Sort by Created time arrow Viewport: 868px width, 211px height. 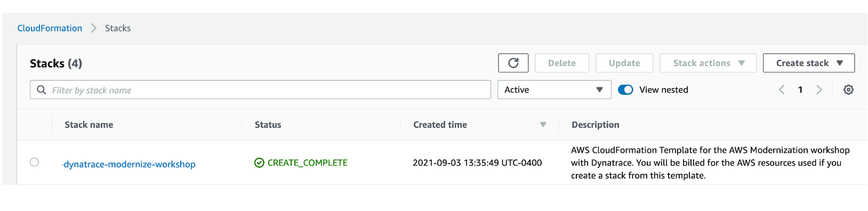[543, 125]
